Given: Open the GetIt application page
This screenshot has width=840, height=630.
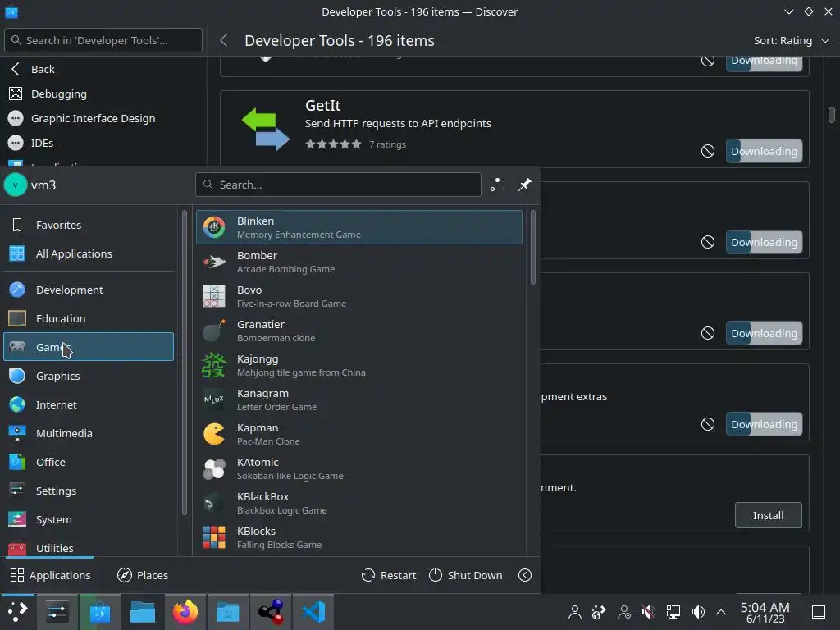Looking at the screenshot, I should 514,129.
